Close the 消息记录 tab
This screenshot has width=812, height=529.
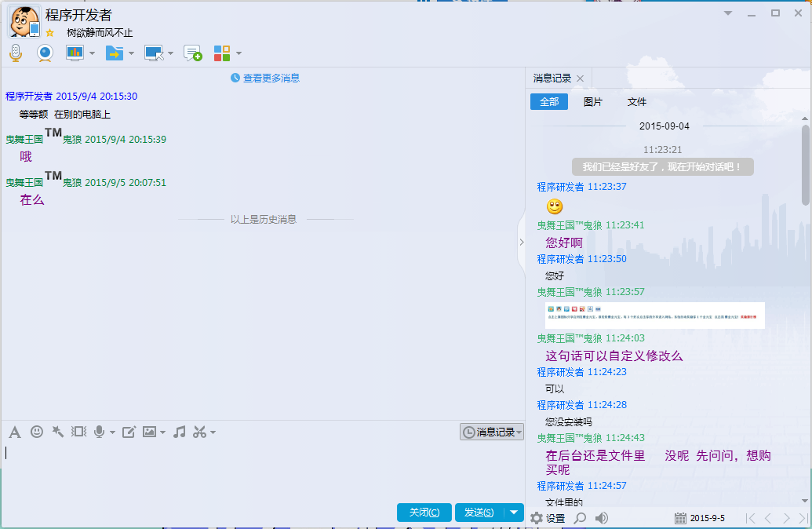(x=580, y=78)
